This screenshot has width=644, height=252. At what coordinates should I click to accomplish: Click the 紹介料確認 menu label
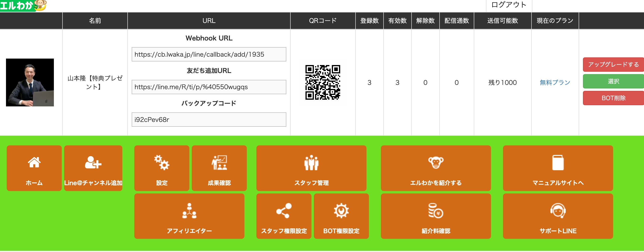pyautogui.click(x=436, y=231)
